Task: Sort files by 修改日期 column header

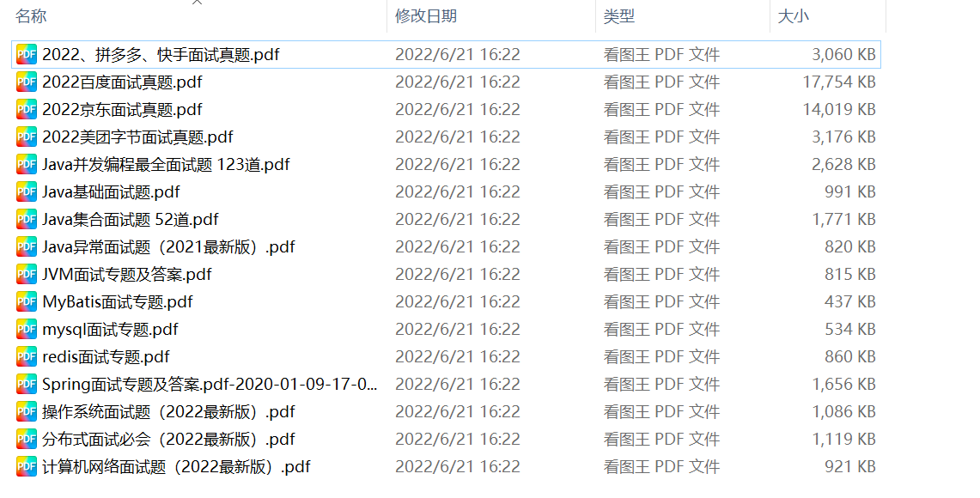Action: click(426, 16)
